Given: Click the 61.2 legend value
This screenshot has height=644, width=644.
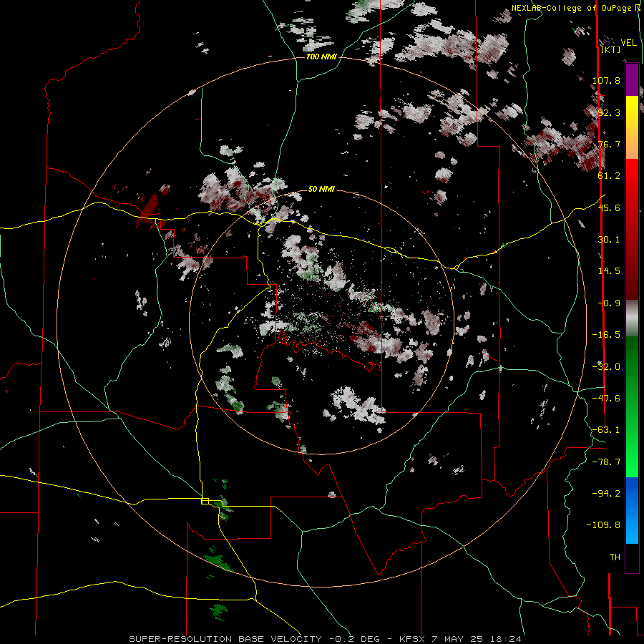Looking at the screenshot, I should 609,176.
